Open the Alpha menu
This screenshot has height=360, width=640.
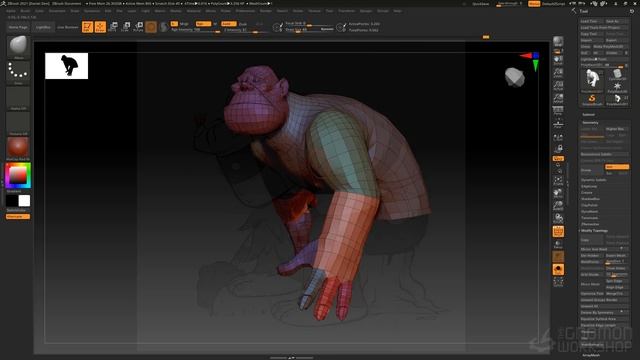click(x=11, y=11)
